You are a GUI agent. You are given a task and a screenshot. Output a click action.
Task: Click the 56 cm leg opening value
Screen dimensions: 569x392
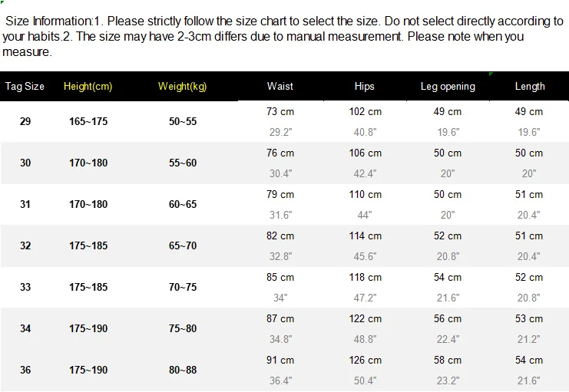click(x=448, y=319)
